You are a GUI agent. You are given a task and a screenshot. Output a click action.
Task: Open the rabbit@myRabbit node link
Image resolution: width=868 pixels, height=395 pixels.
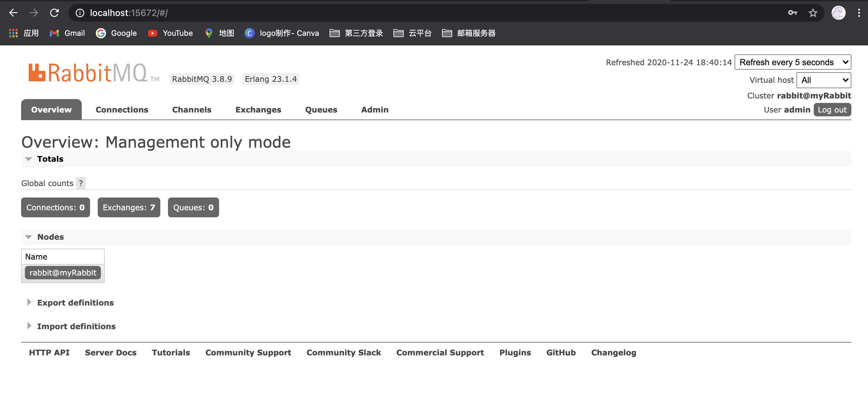click(x=63, y=273)
